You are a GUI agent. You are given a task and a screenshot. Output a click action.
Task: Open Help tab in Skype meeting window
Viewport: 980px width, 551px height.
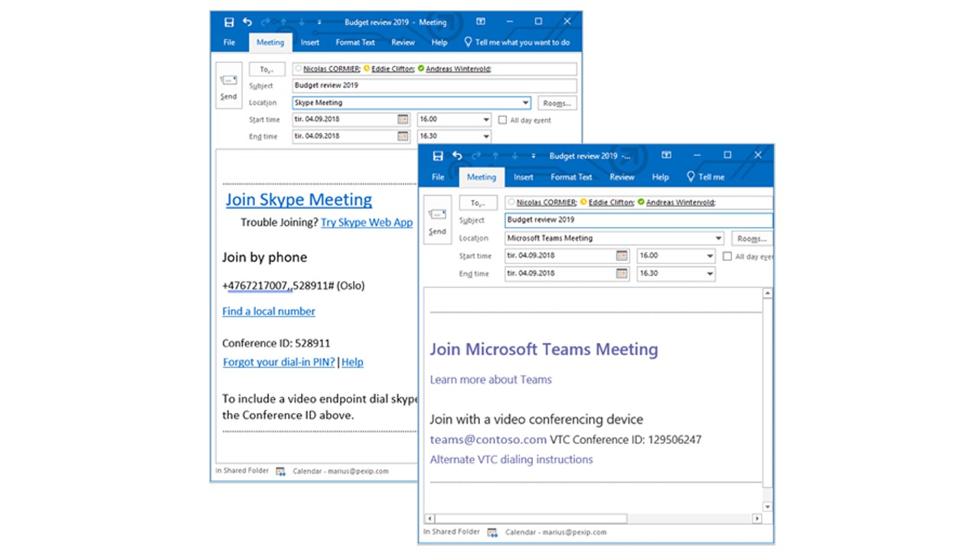point(439,43)
